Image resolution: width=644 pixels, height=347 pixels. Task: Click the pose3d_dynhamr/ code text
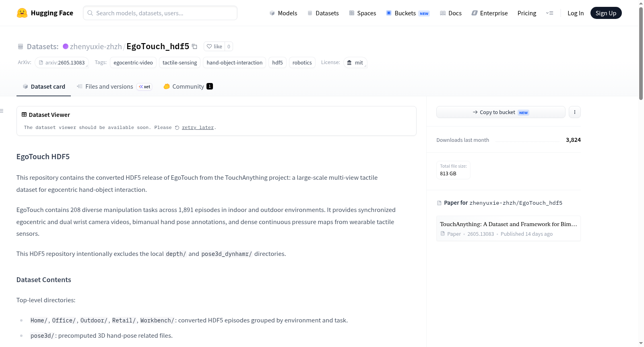(227, 254)
